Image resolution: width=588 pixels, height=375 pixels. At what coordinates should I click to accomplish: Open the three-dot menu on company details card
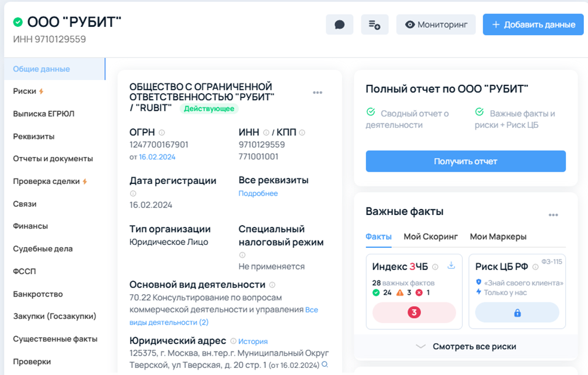(319, 92)
